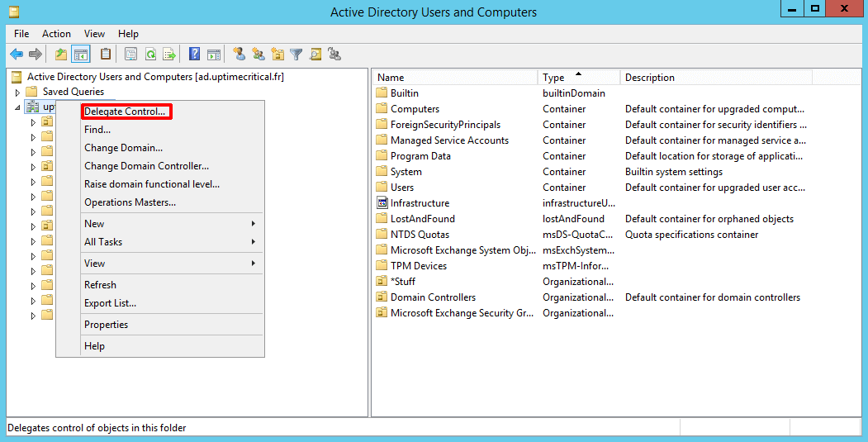Click Help at bottom of context menu
The width and height of the screenshot is (868, 442).
click(x=170, y=347)
